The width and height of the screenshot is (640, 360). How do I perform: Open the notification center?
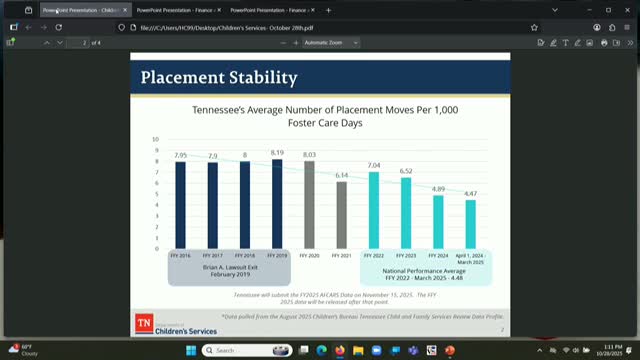629,350
